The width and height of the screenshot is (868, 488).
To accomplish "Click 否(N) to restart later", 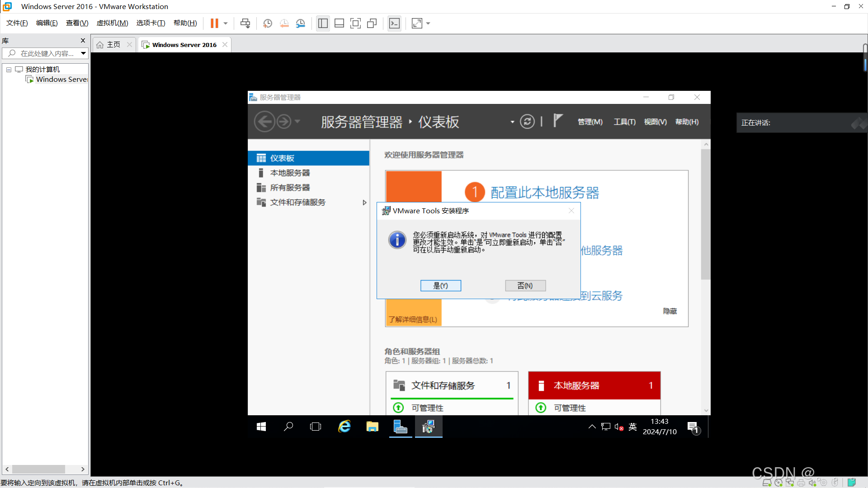I will pos(525,286).
